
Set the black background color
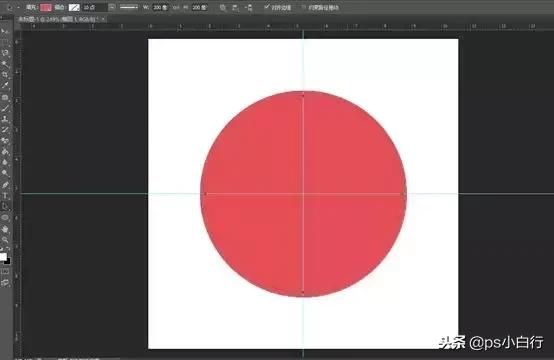[x=8, y=262]
